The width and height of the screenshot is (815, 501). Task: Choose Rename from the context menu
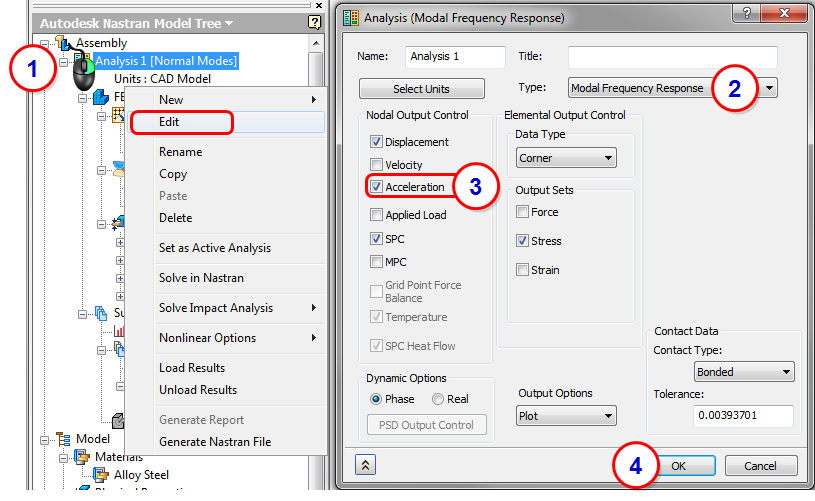pyautogui.click(x=226, y=152)
